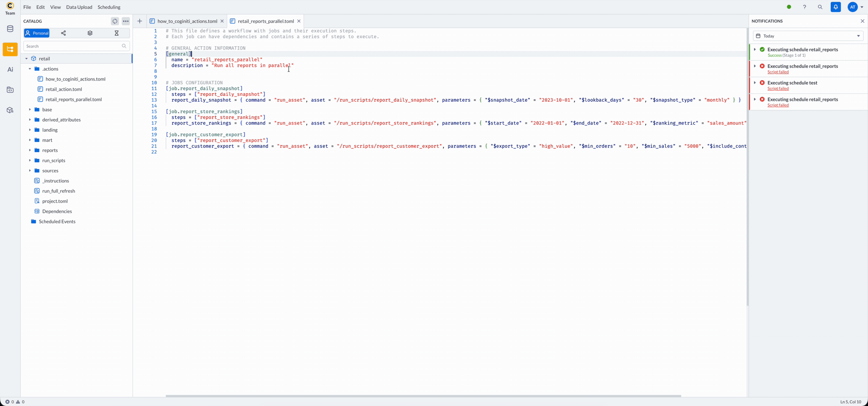Viewport: 868px width, 406px height.
Task: Focus the catalog Search field
Action: tap(76, 46)
